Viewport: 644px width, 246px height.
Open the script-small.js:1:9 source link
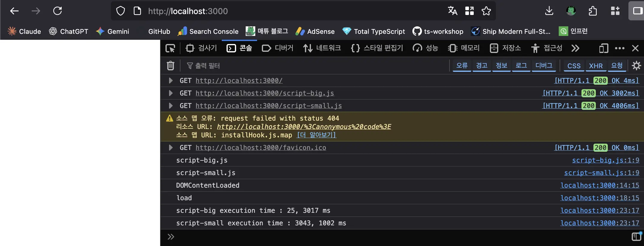tap(602, 173)
